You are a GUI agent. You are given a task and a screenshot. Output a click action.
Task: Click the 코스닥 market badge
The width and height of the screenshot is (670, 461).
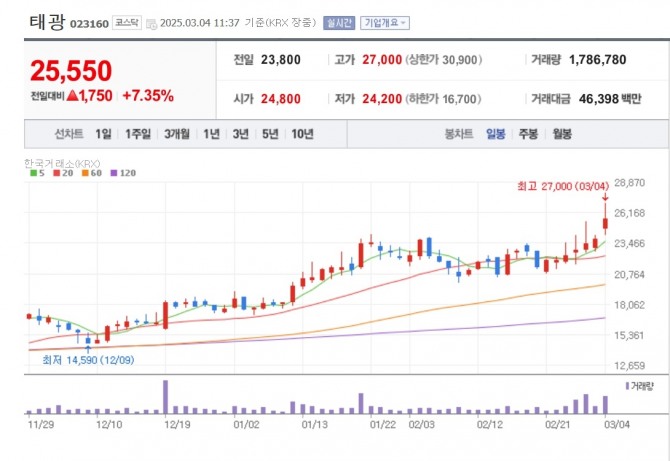pos(127,23)
